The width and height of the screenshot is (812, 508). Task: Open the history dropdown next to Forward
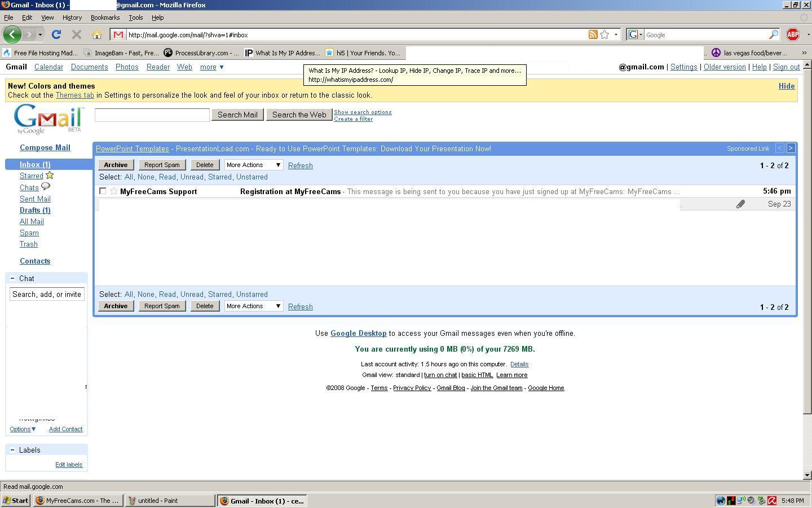tap(40, 34)
